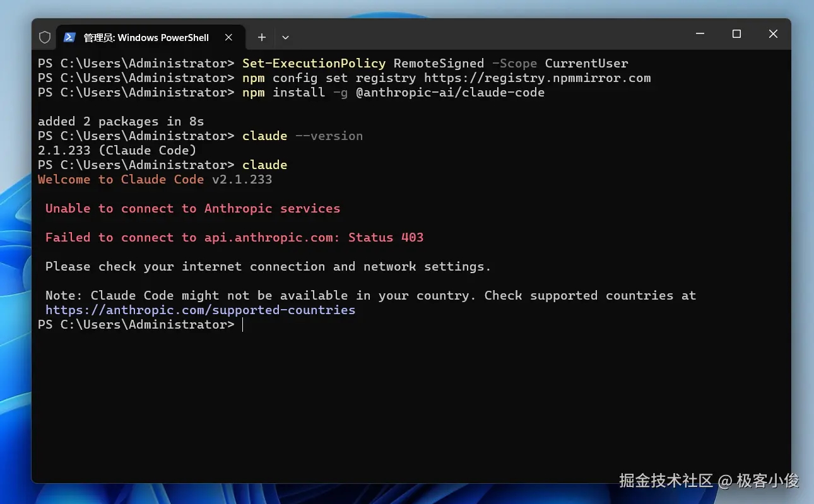
Task: Minimize the terminal window
Action: point(700,34)
